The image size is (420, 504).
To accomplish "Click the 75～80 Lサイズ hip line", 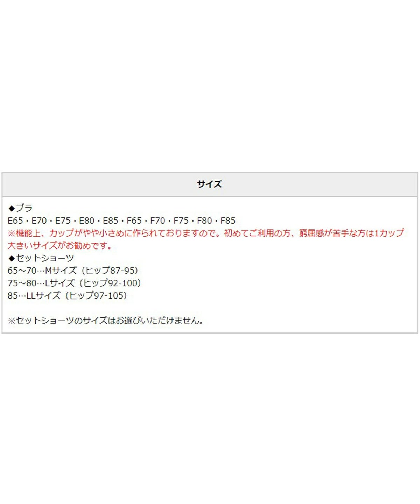I will (x=75, y=283).
